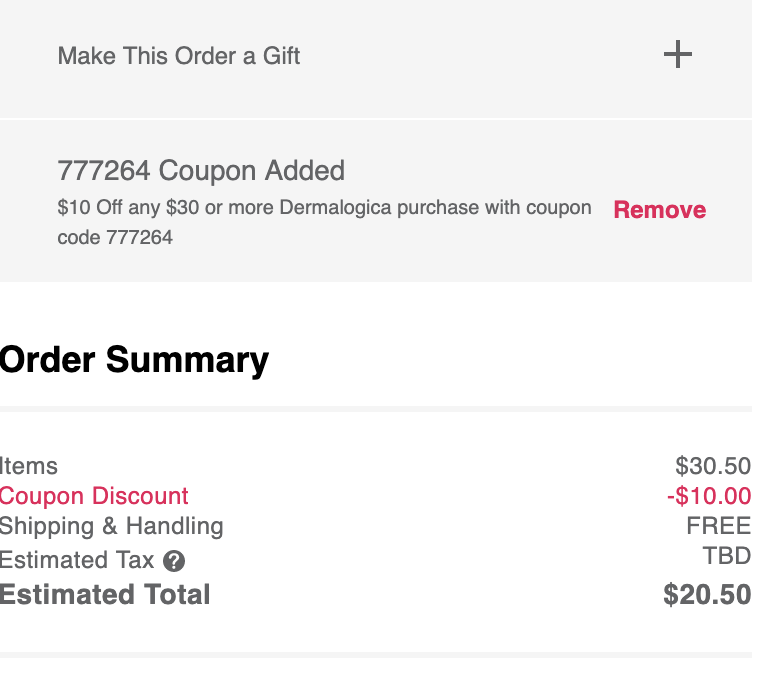Viewport: 770px width, 676px height.
Task: Select the Items row label
Action: click(x=28, y=466)
